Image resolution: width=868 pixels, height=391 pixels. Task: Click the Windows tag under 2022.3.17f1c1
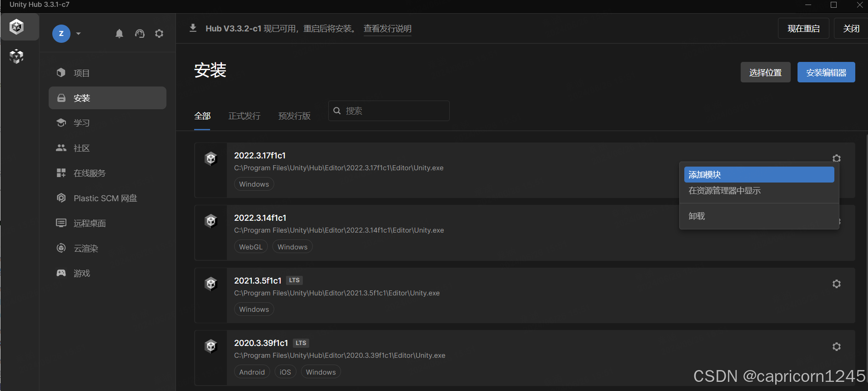coord(254,184)
